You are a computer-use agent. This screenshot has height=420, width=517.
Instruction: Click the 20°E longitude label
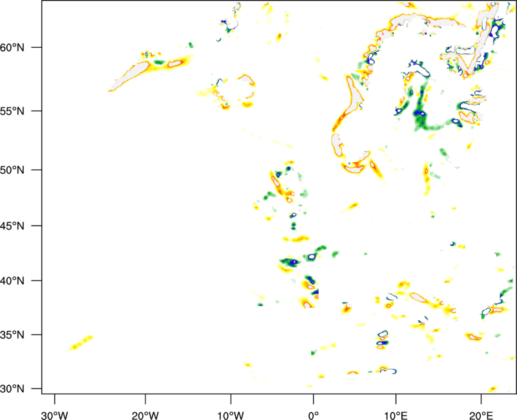click(481, 415)
